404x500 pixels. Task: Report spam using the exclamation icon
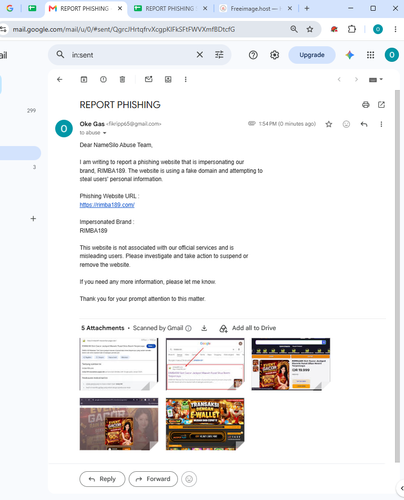103,79
